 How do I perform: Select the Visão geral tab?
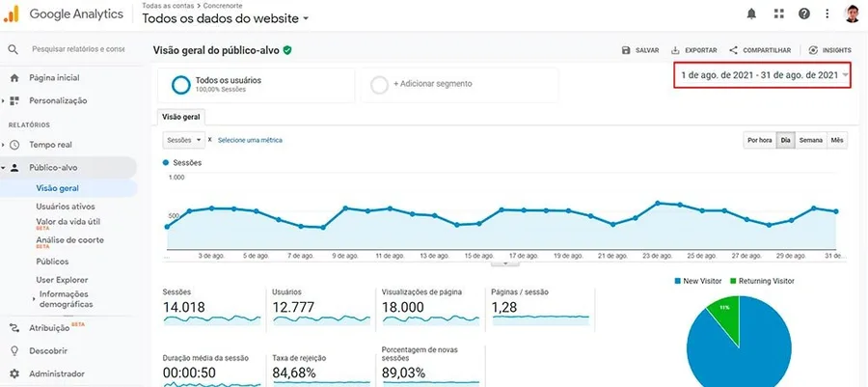[x=180, y=116]
